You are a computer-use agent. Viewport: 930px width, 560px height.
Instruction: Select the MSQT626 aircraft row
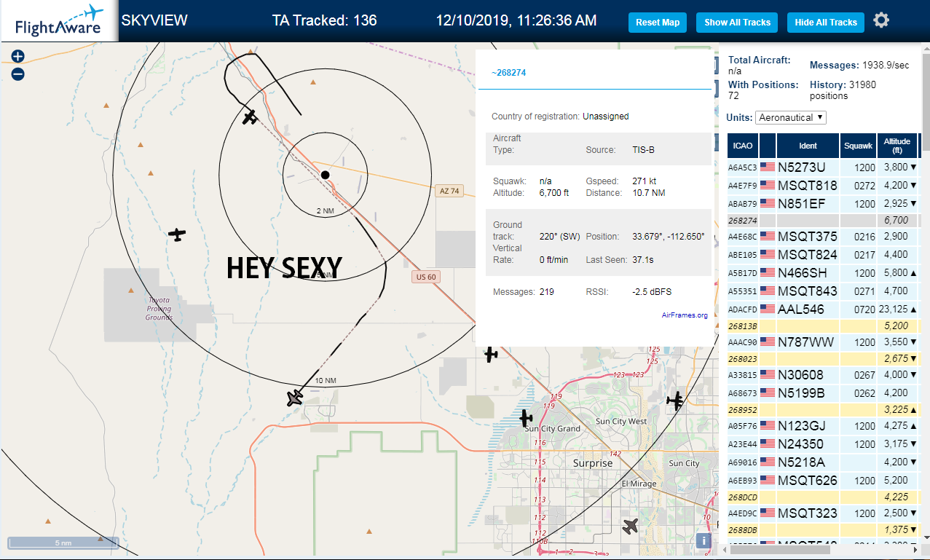click(x=823, y=480)
